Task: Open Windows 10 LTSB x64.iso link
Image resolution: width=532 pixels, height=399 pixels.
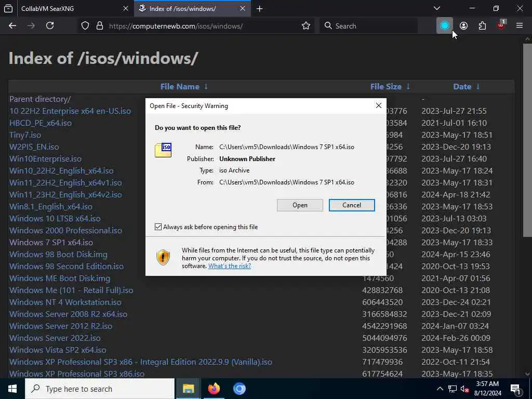Action: [x=55, y=219]
